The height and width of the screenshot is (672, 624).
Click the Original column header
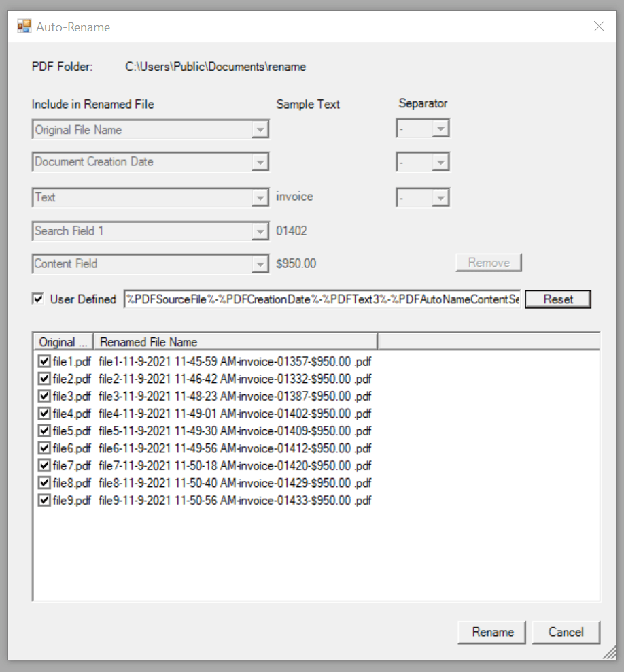tap(63, 342)
